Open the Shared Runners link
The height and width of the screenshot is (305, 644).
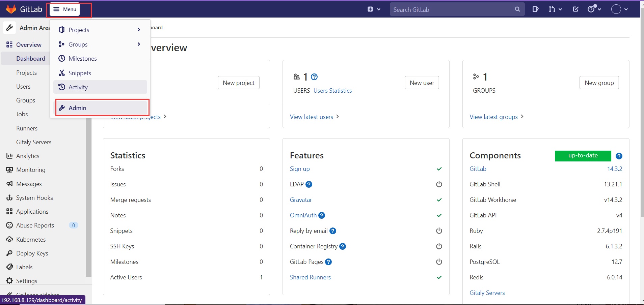coord(310,277)
